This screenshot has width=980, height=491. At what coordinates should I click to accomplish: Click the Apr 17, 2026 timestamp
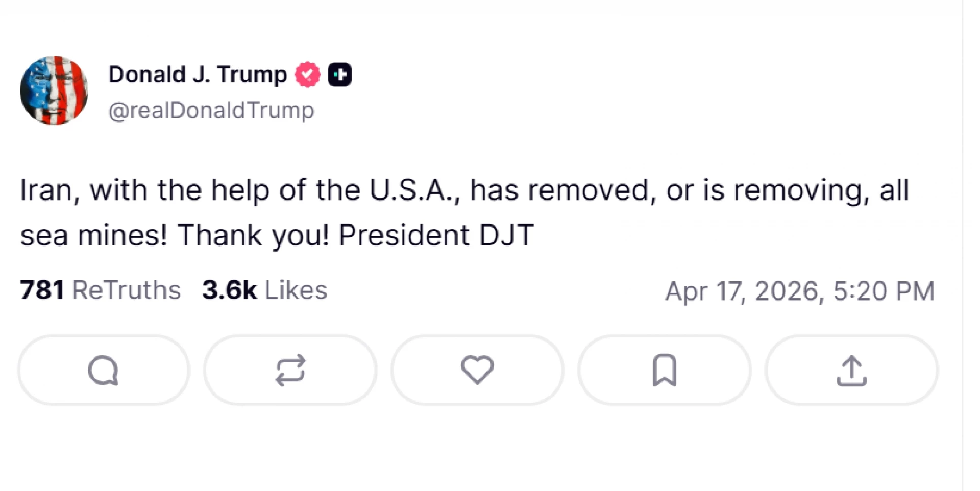pyautogui.click(x=799, y=291)
